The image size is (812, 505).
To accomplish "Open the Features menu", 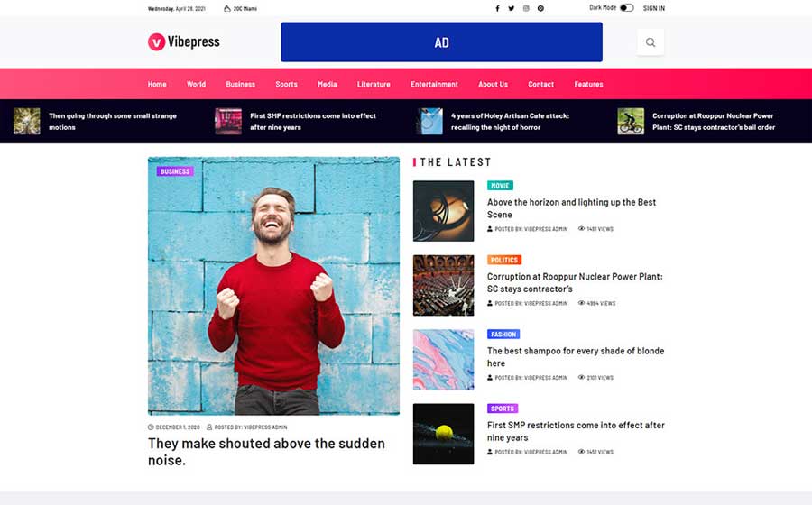I will [588, 84].
